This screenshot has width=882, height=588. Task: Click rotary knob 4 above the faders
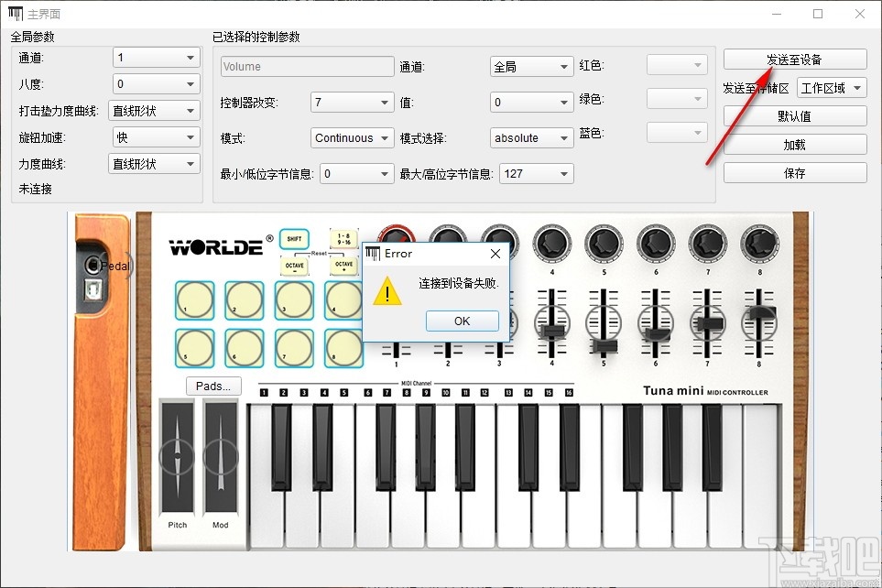(550, 243)
